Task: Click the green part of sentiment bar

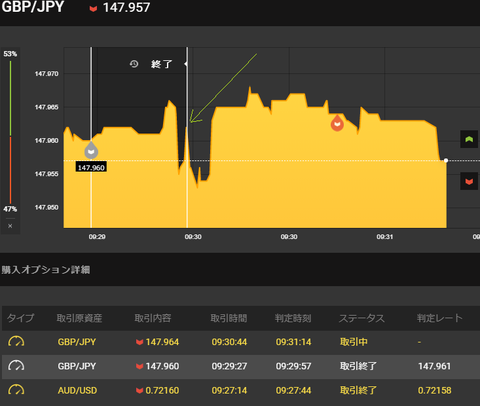Action: pyautogui.click(x=10, y=98)
